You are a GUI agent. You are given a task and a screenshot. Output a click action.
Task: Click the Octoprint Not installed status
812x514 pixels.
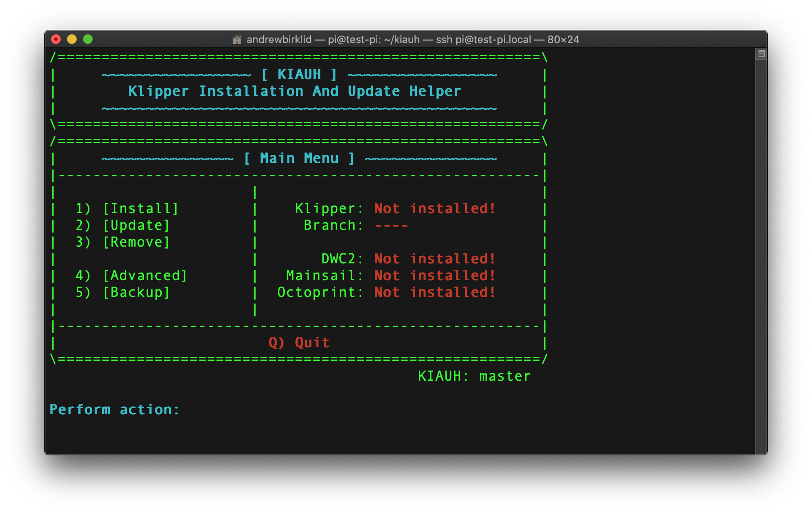coord(435,292)
